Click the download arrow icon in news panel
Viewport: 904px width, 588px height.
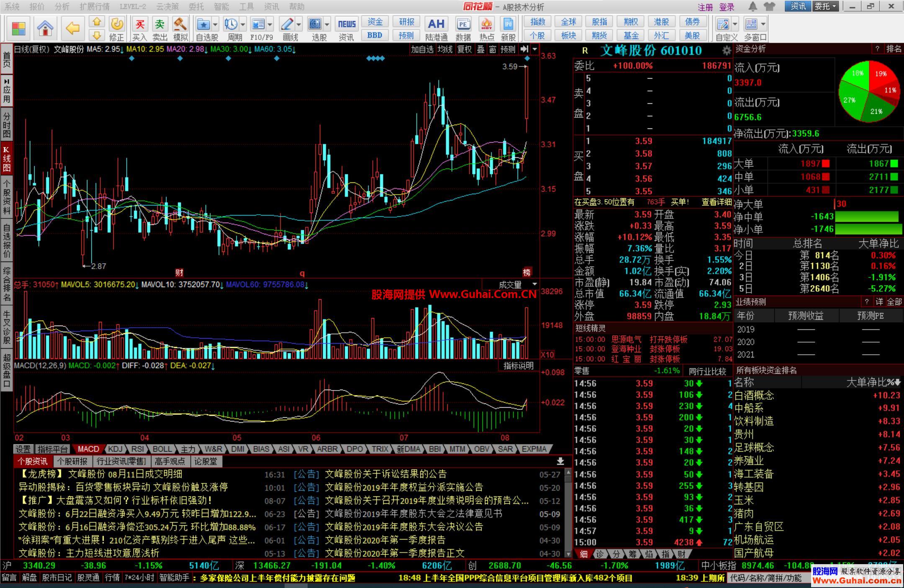(560, 461)
